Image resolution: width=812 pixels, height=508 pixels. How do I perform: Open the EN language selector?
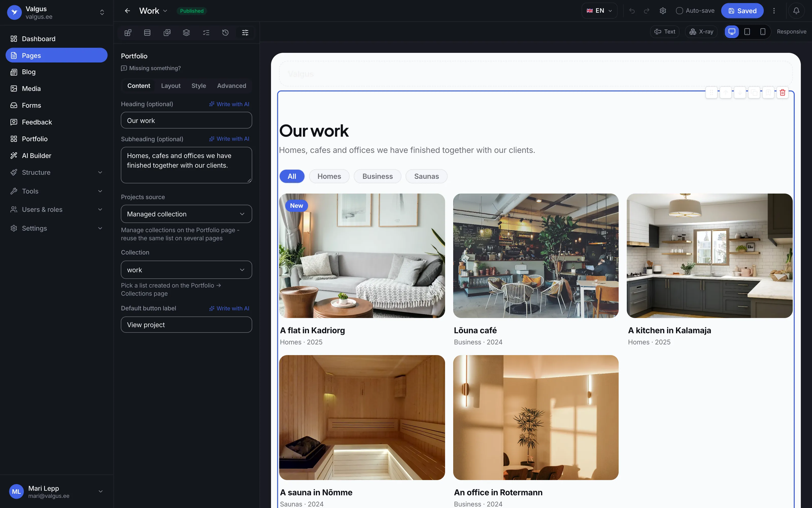coord(599,11)
